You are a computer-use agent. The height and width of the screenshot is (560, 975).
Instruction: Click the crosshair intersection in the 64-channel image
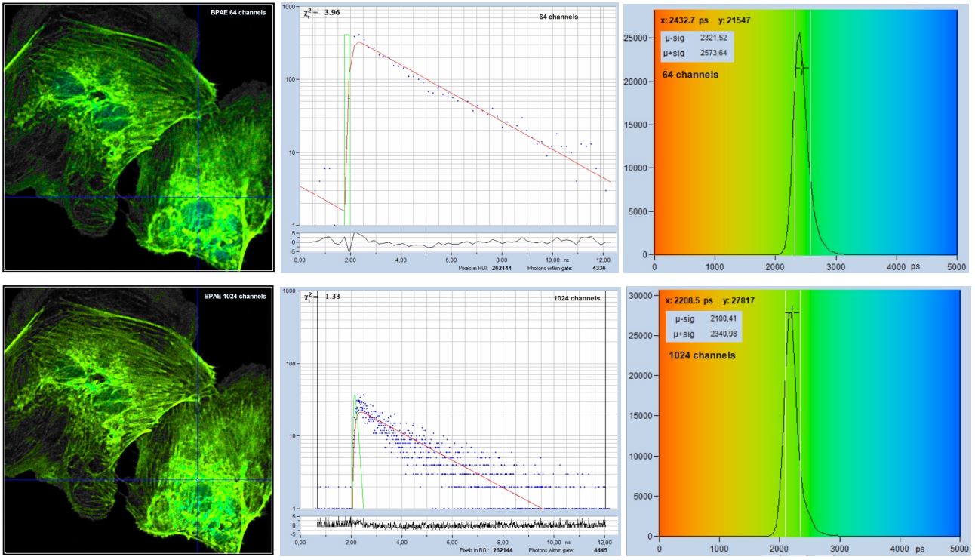(x=198, y=196)
